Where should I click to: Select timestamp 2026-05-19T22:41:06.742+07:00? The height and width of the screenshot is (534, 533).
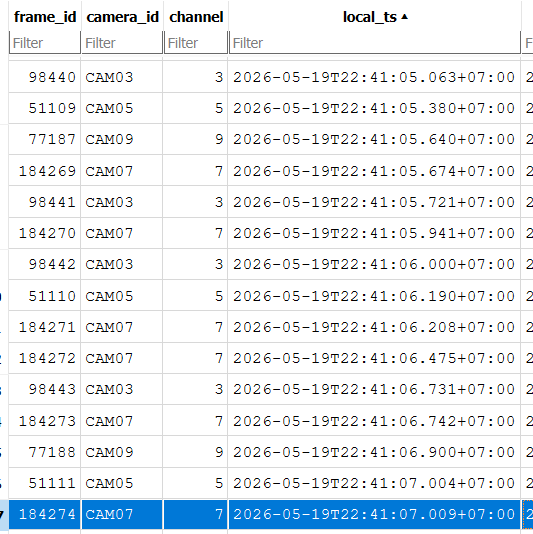point(374,421)
